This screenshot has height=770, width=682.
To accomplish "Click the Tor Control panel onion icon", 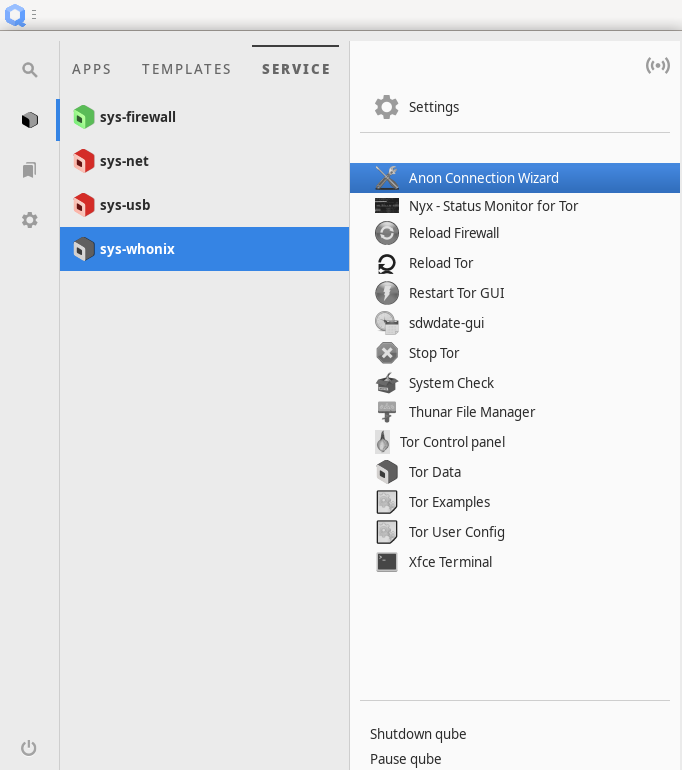I will [x=382, y=442].
